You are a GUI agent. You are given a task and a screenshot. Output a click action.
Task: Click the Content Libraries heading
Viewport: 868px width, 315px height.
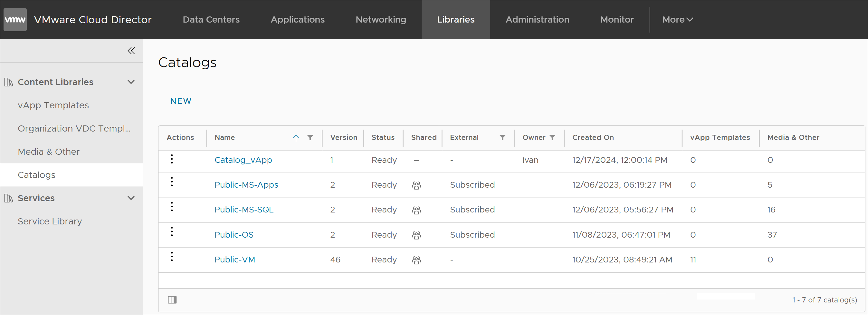click(56, 82)
